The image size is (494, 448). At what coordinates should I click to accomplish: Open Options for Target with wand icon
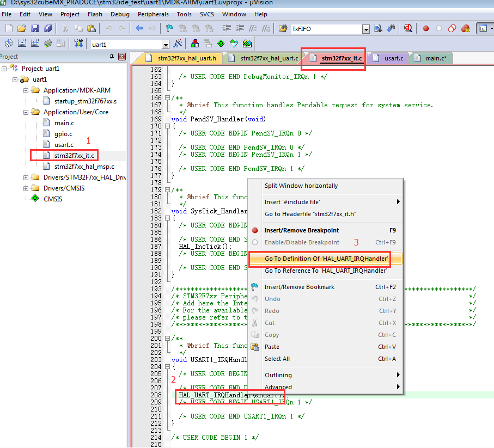click(x=177, y=43)
